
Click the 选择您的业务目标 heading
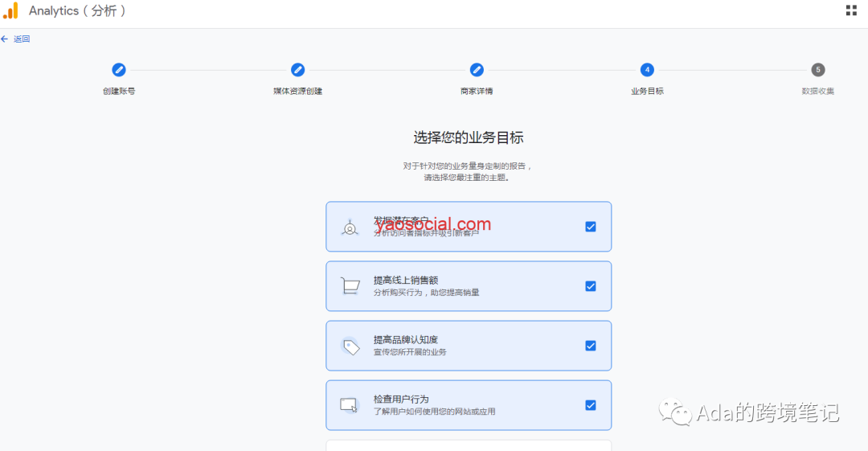coord(469,137)
